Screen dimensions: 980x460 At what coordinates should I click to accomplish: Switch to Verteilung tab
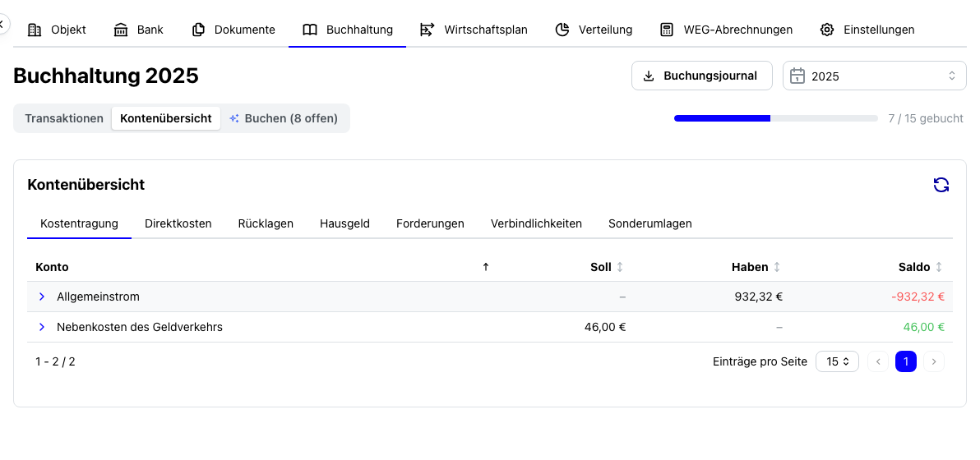[x=594, y=30]
